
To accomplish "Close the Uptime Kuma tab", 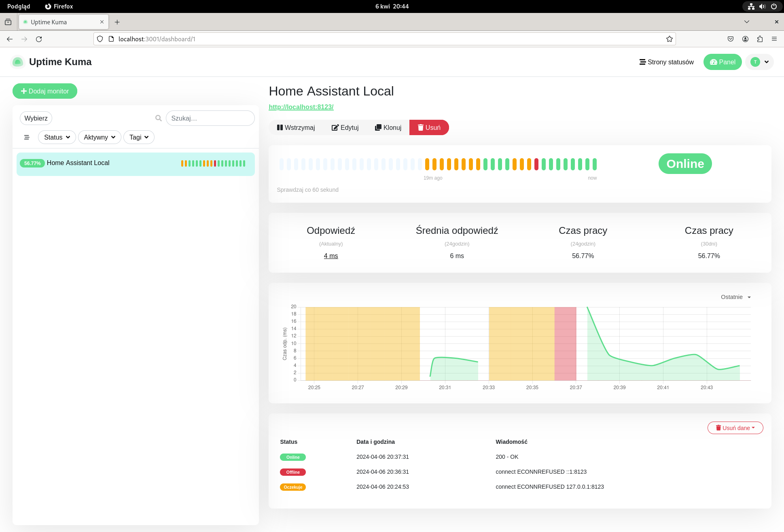I will (102, 22).
